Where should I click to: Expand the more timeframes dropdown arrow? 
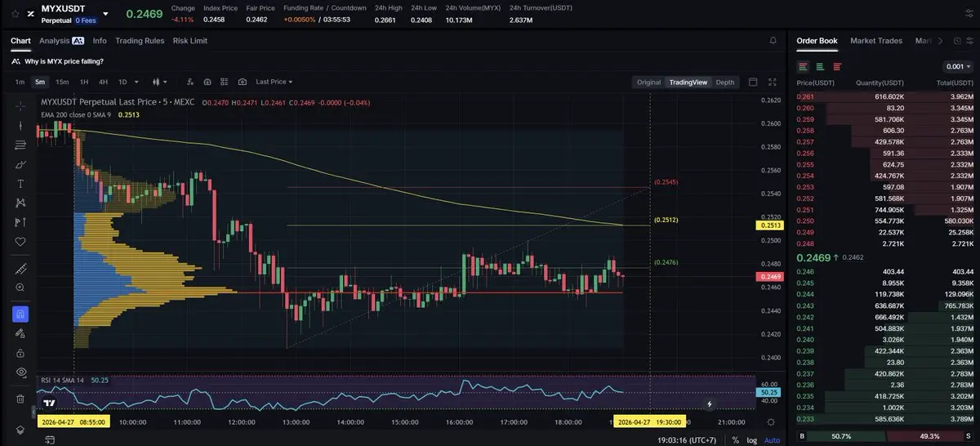coord(136,82)
